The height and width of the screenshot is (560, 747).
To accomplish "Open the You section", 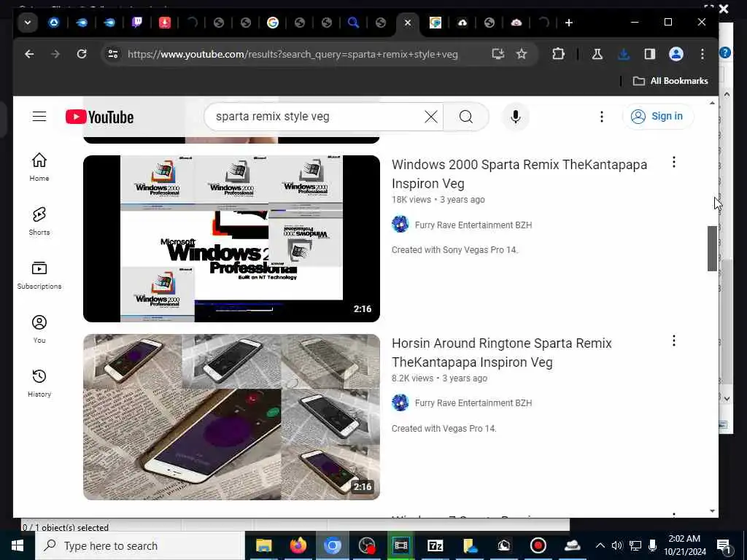I will [39, 329].
